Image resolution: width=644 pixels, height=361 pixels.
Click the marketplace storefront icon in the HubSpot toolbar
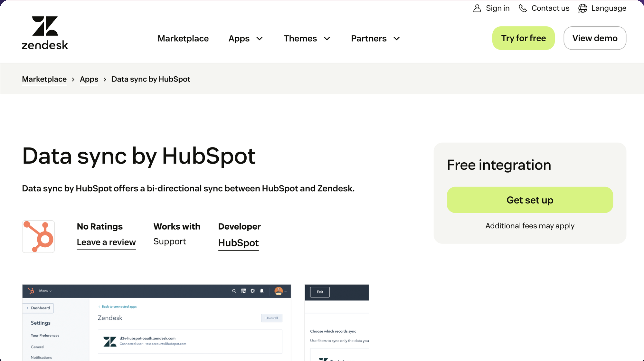pyautogui.click(x=243, y=291)
